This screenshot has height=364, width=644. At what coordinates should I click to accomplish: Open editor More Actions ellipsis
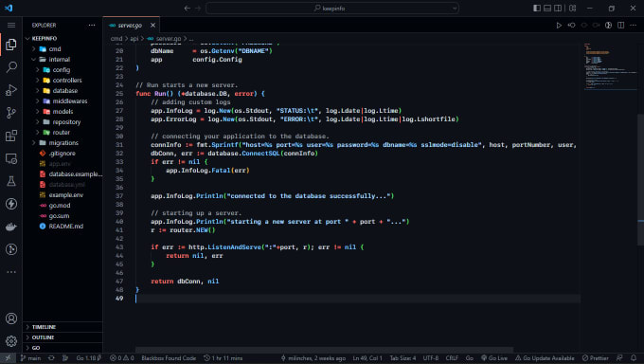click(x=634, y=25)
